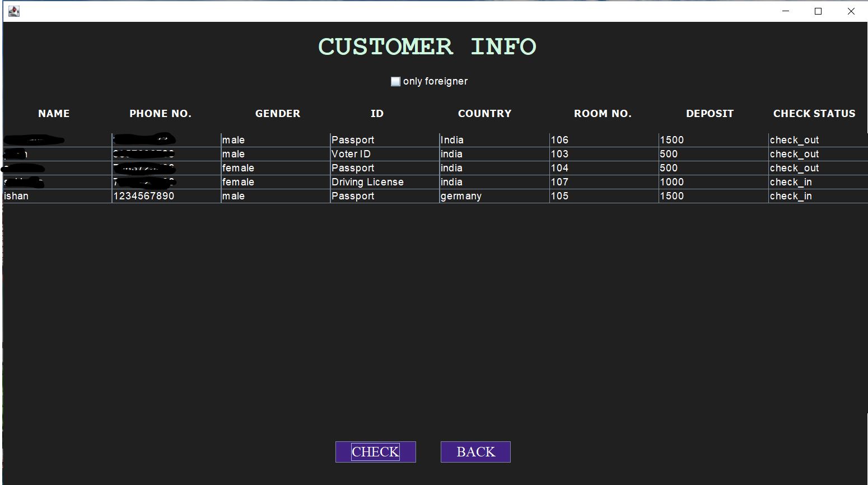Close the Customer Info window
Screen dimensions: 868x485
[x=851, y=11]
